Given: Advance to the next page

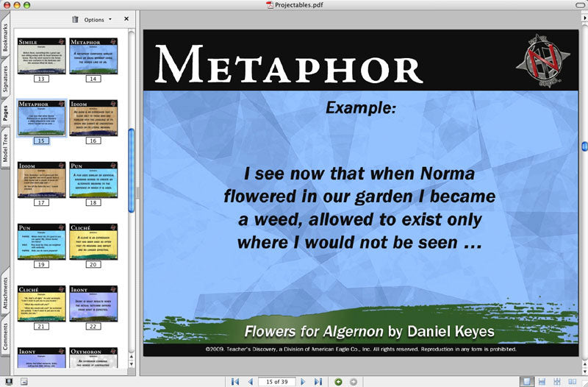Looking at the screenshot, I should 304,381.
